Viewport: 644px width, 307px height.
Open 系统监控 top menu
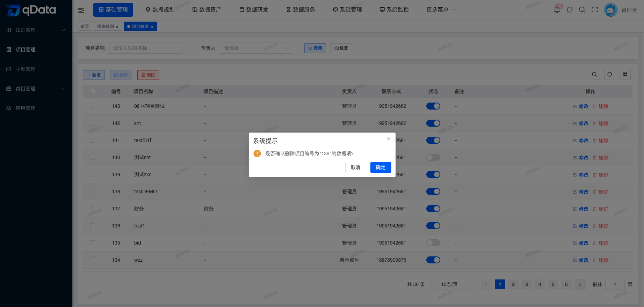394,10
